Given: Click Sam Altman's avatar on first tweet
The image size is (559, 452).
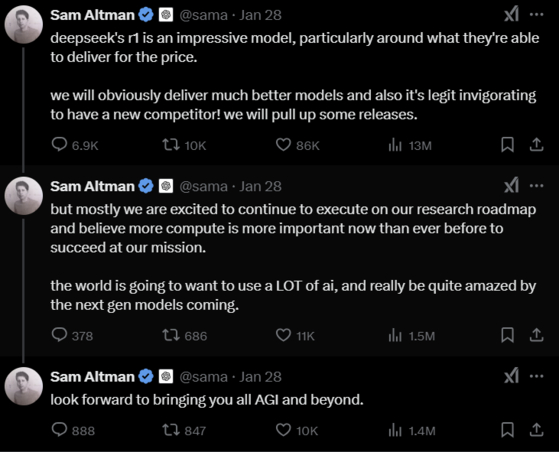Looking at the screenshot, I should coord(24,25).
